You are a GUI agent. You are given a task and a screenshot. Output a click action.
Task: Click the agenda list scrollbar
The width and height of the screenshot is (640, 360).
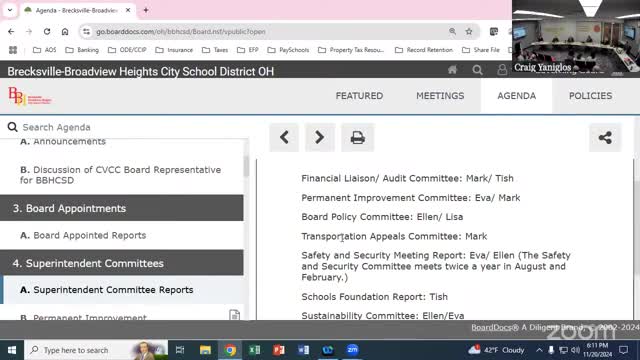[x=246, y=167]
